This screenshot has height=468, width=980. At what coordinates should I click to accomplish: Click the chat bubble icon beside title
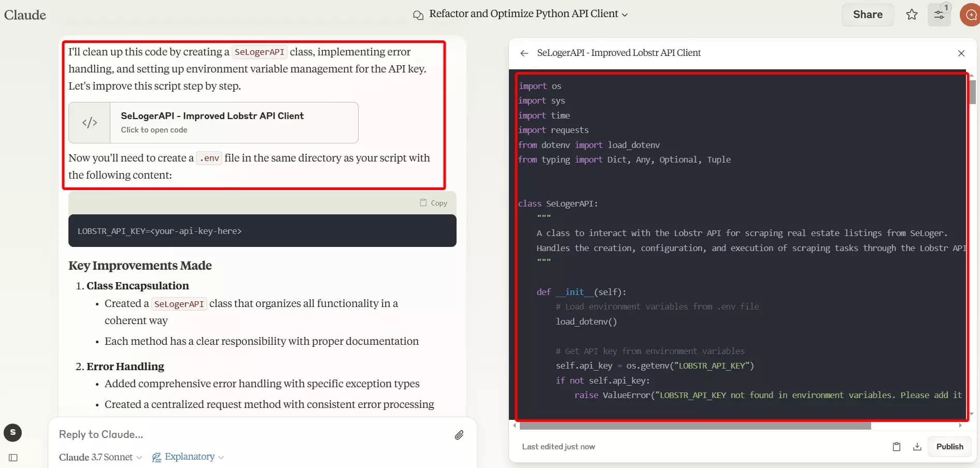[418, 15]
